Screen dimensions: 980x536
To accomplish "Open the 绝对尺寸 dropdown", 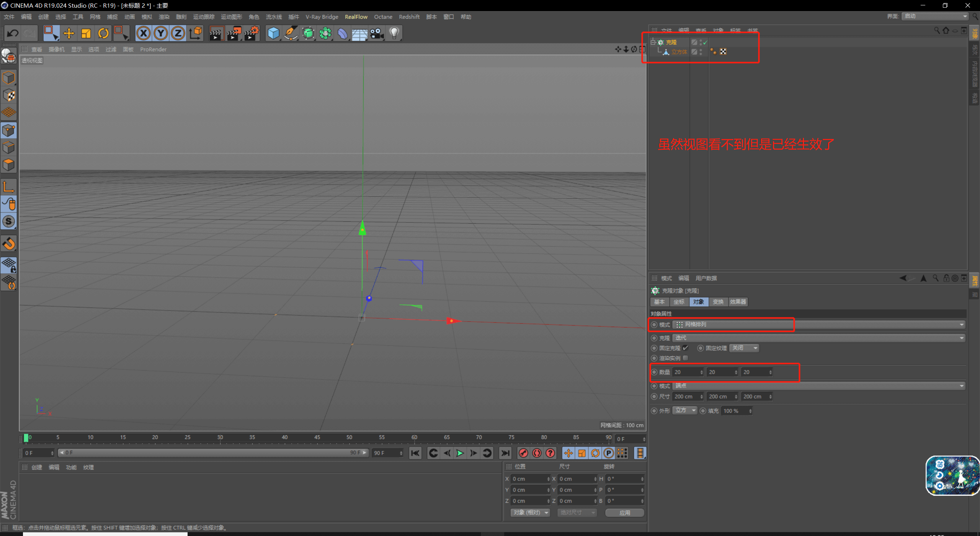I will 577,513.
